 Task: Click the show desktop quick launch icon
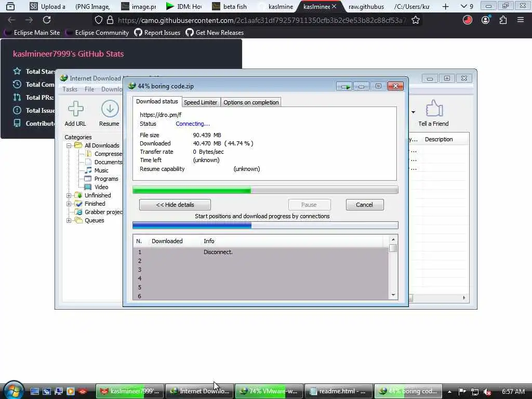click(34, 391)
